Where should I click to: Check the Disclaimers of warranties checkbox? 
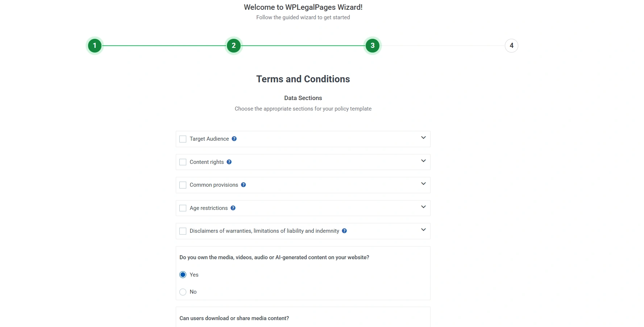tap(183, 231)
